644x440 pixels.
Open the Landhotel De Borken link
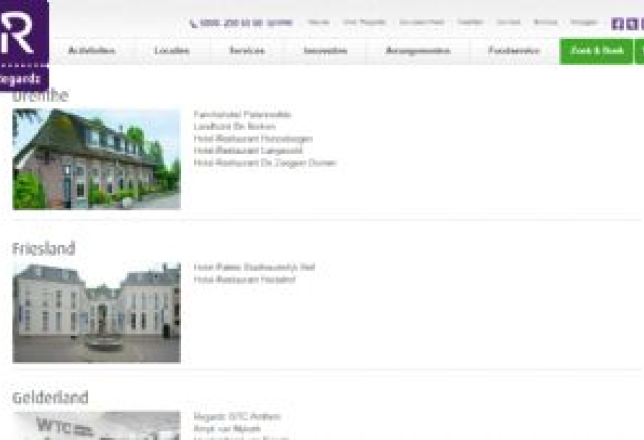(235, 127)
